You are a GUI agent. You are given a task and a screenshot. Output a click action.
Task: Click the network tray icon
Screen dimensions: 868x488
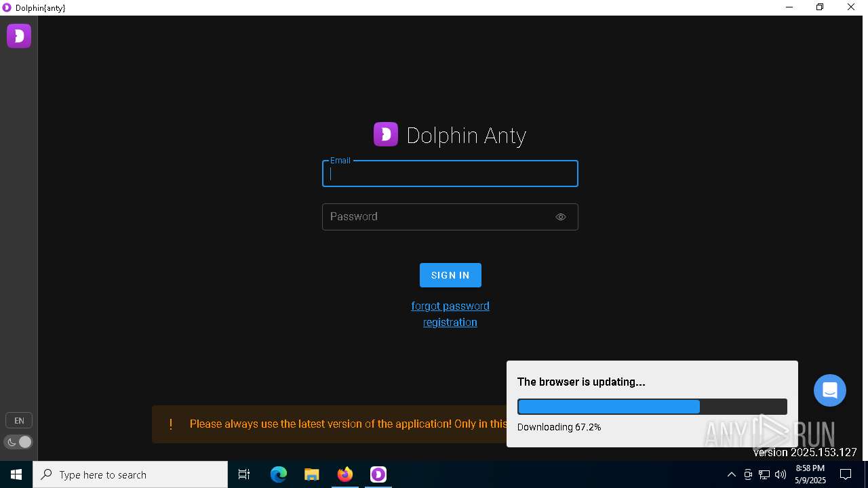pyautogui.click(x=764, y=474)
